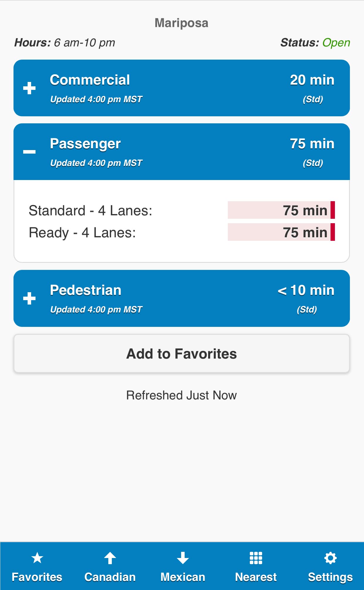Tap the Favorites star icon
The width and height of the screenshot is (364, 590).
[37, 558]
